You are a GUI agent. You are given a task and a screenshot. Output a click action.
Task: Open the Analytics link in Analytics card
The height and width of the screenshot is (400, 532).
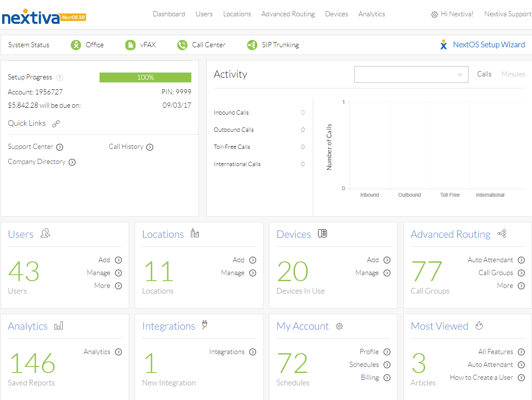(x=97, y=352)
